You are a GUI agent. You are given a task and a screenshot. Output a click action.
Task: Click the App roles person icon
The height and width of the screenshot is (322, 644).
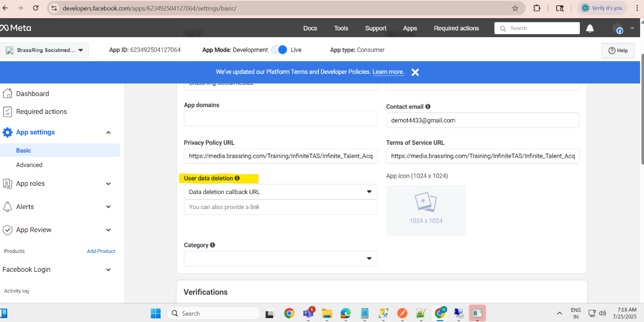coord(7,183)
